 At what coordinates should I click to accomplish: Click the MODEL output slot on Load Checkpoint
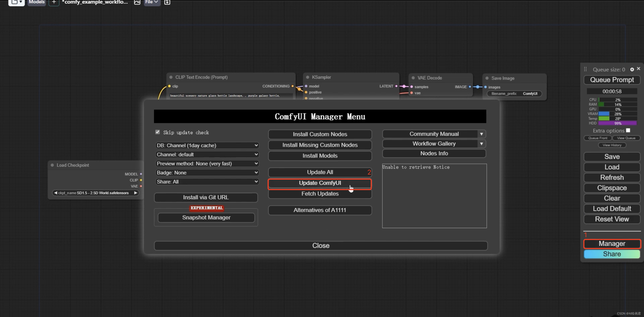[x=141, y=174]
